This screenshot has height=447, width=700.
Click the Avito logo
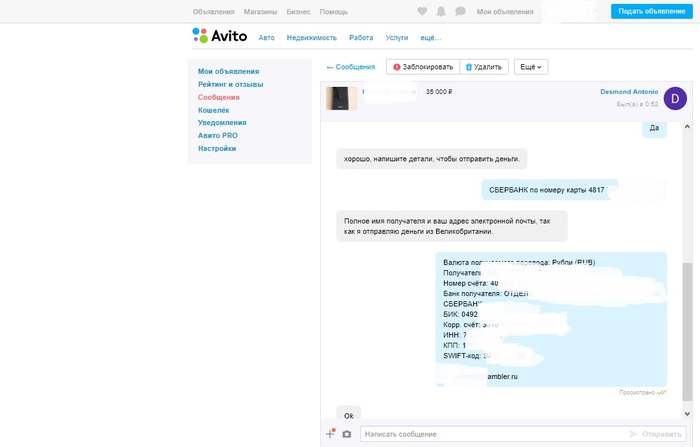point(213,36)
